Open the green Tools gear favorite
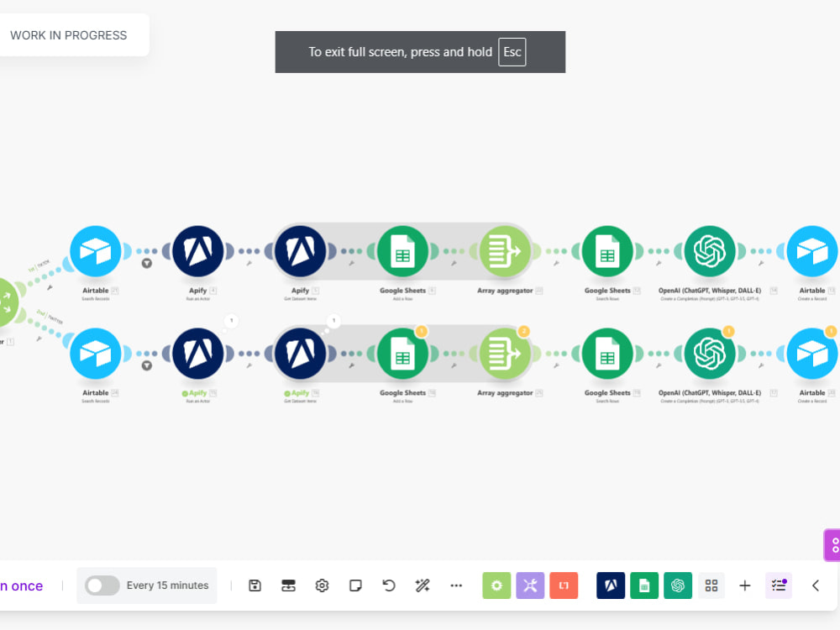The image size is (840, 630). tap(496, 585)
